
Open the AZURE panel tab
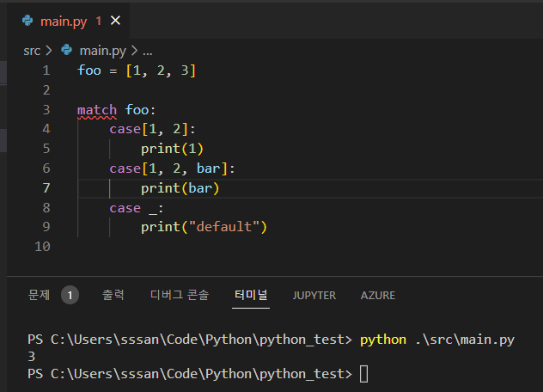coord(378,295)
